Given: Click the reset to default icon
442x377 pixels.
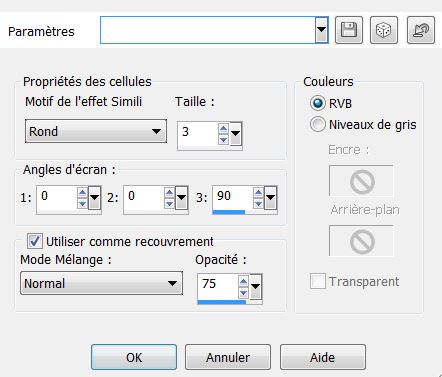Looking at the screenshot, I should (x=421, y=30).
